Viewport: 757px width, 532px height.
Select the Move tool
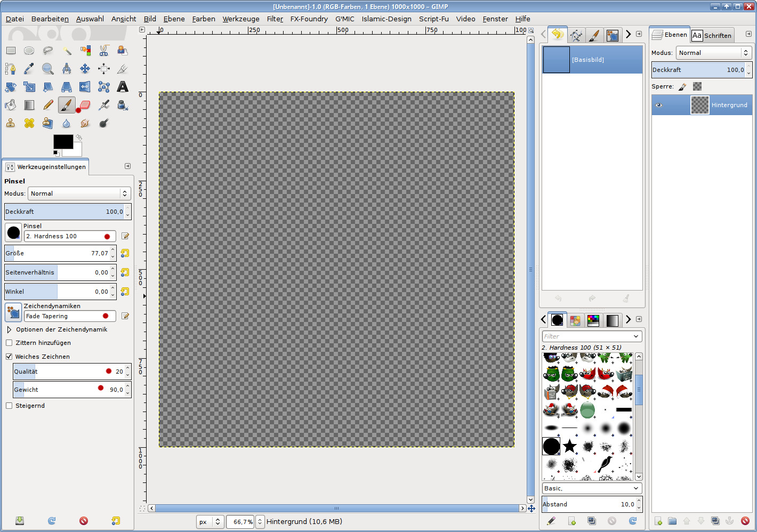click(85, 69)
